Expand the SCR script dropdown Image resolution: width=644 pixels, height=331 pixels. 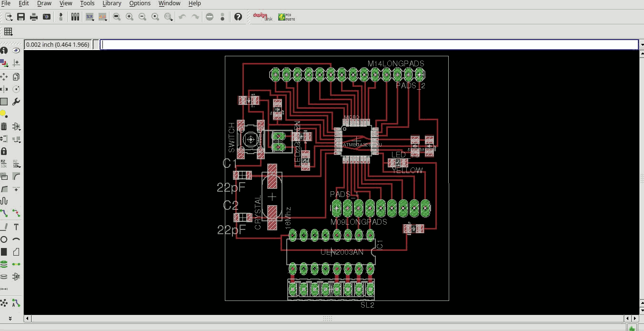pos(90,17)
